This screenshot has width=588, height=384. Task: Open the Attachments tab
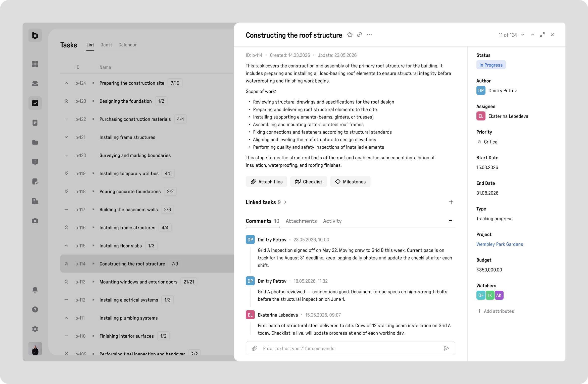click(301, 221)
